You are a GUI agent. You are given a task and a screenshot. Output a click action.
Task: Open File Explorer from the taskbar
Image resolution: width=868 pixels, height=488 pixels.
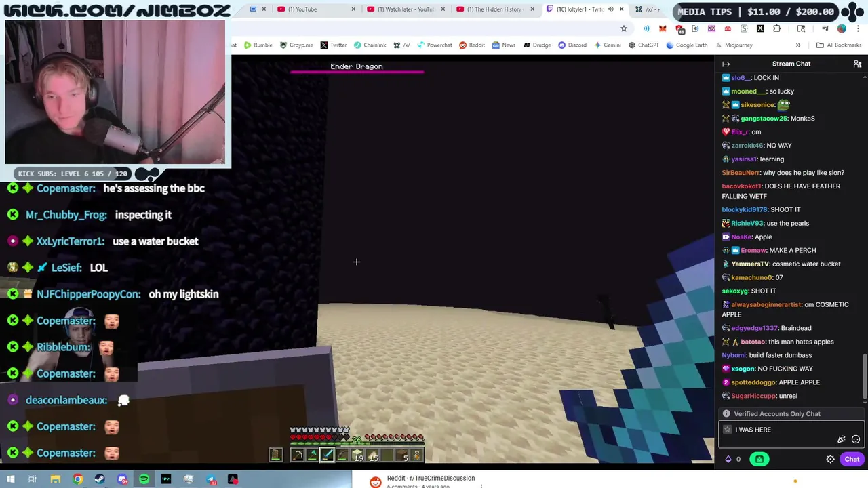point(55,479)
